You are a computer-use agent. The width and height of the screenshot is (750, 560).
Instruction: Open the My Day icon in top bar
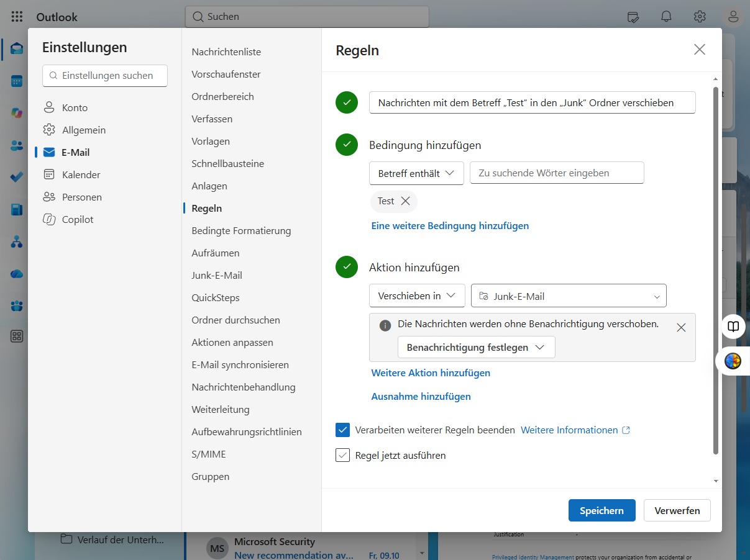[633, 17]
